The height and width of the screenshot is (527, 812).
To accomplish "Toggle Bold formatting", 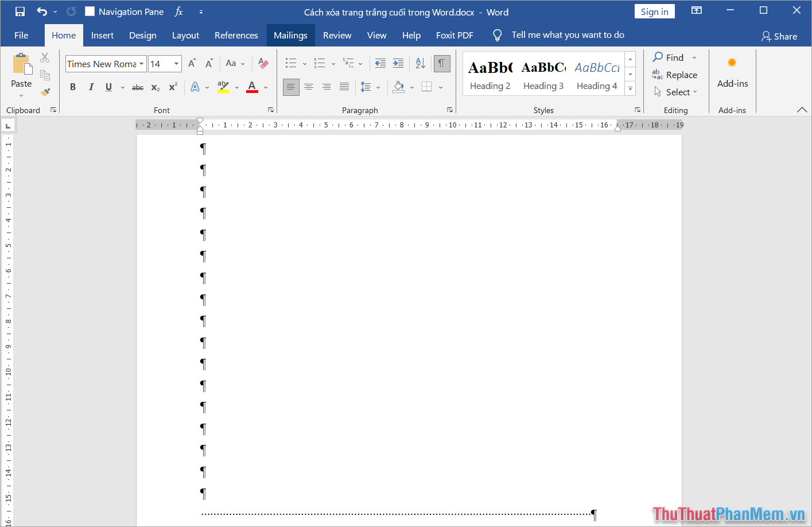I will click(x=73, y=87).
